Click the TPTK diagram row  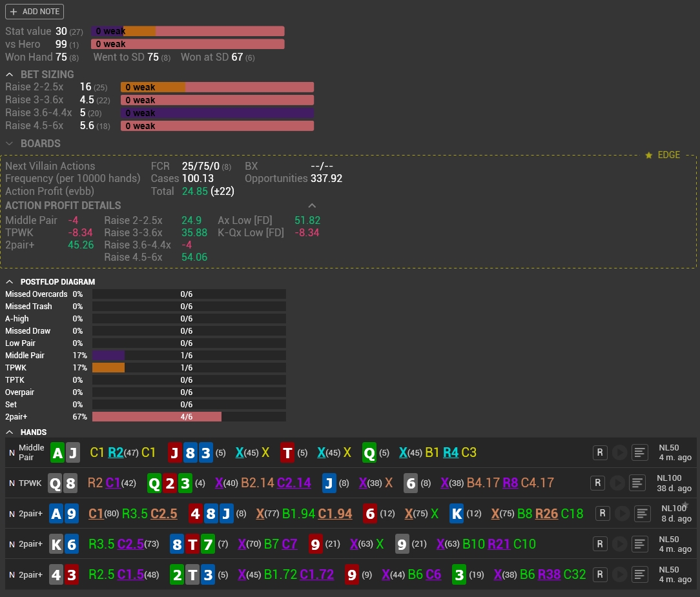pos(145,380)
